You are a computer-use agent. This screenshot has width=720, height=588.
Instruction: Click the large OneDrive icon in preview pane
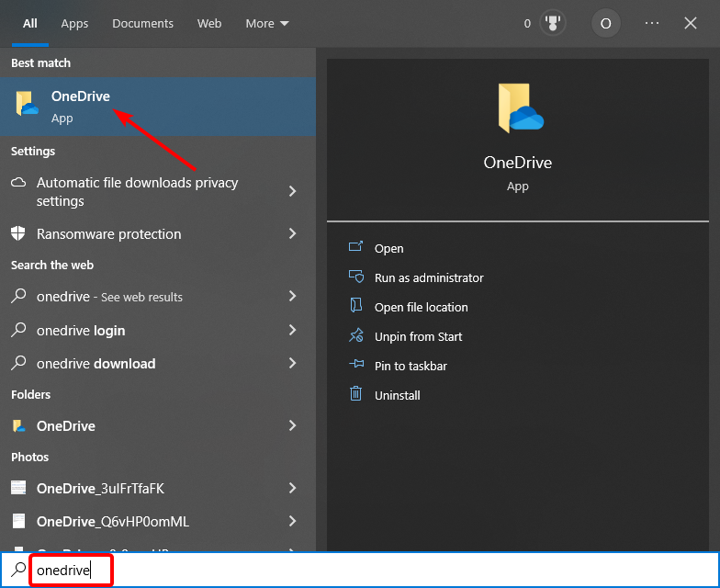click(520, 109)
